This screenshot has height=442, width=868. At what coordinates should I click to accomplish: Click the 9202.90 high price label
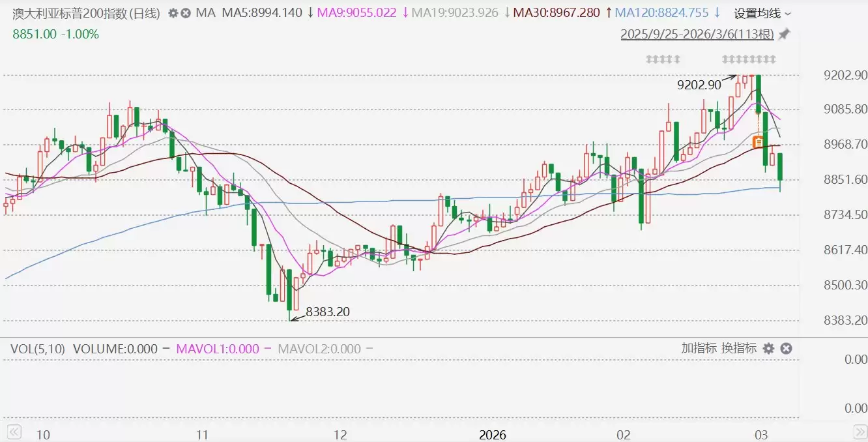(699, 85)
